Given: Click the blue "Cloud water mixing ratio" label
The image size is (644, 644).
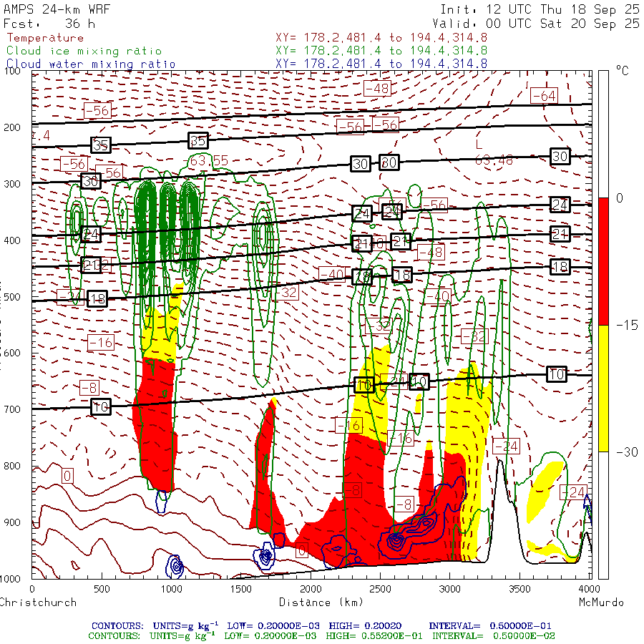Looking at the screenshot, I should pos(91,64).
